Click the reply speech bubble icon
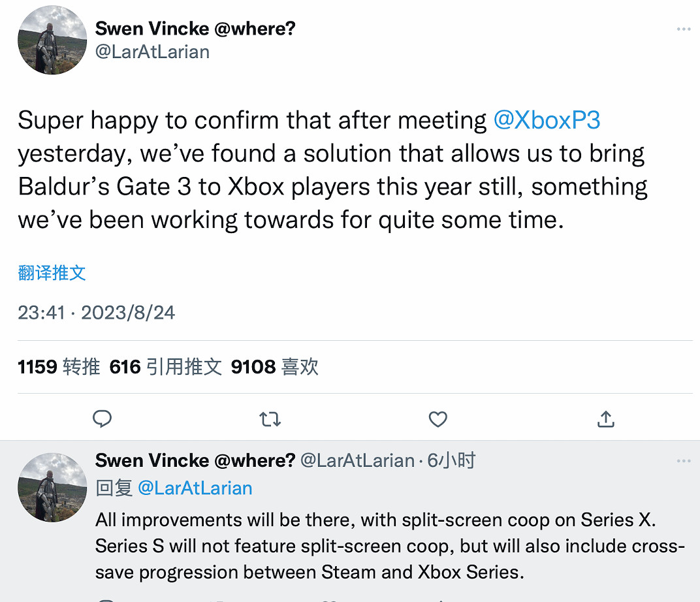This screenshot has height=602, width=700. 102,419
